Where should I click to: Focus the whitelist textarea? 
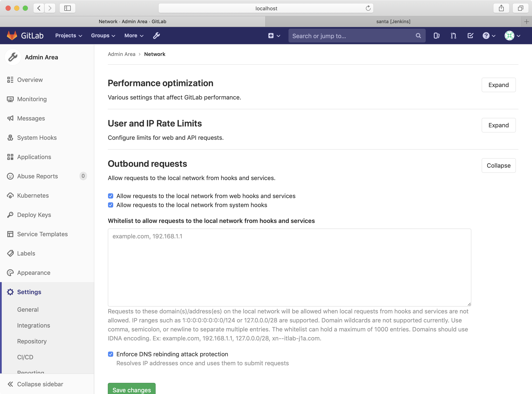pyautogui.click(x=290, y=267)
